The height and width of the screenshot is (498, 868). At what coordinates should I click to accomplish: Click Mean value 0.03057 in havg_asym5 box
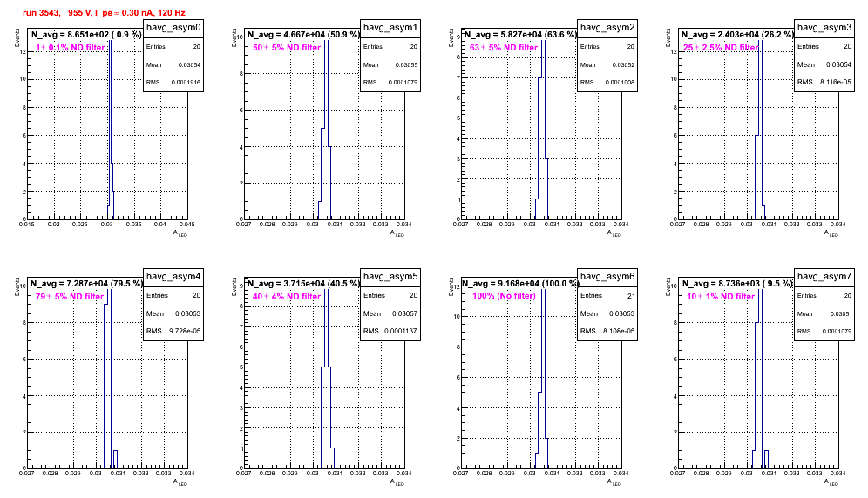point(405,313)
